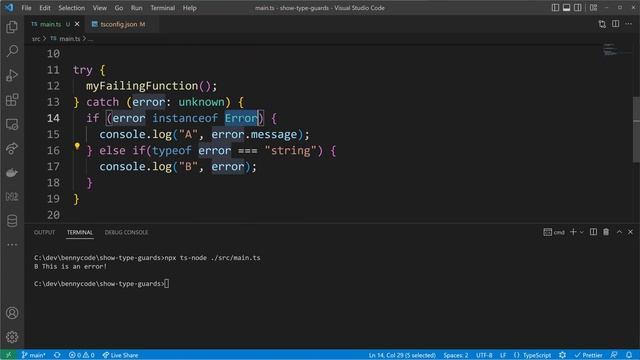Click remote window indicator in status bar
Viewport: 640px width, 360px height.
pos(8,355)
